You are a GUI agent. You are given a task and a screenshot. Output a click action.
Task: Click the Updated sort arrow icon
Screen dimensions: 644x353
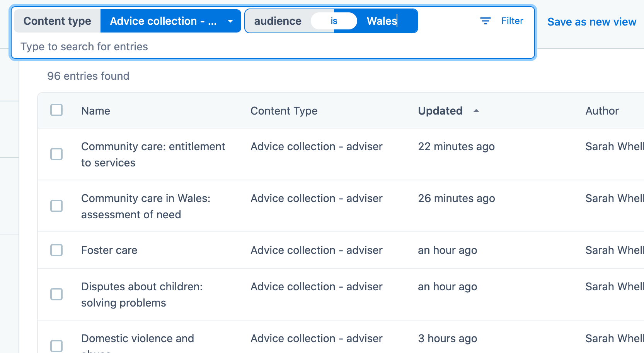tap(476, 111)
